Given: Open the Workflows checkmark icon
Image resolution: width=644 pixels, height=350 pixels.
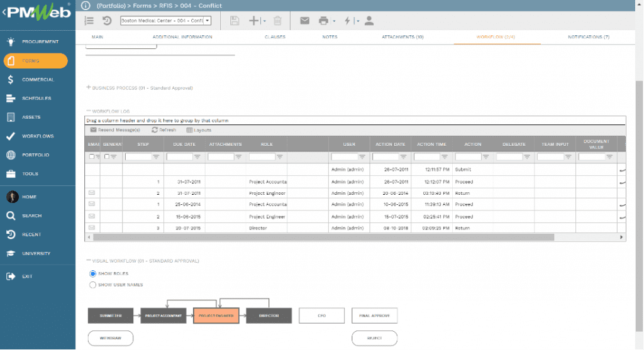Looking at the screenshot, I should pyautogui.click(x=11, y=136).
